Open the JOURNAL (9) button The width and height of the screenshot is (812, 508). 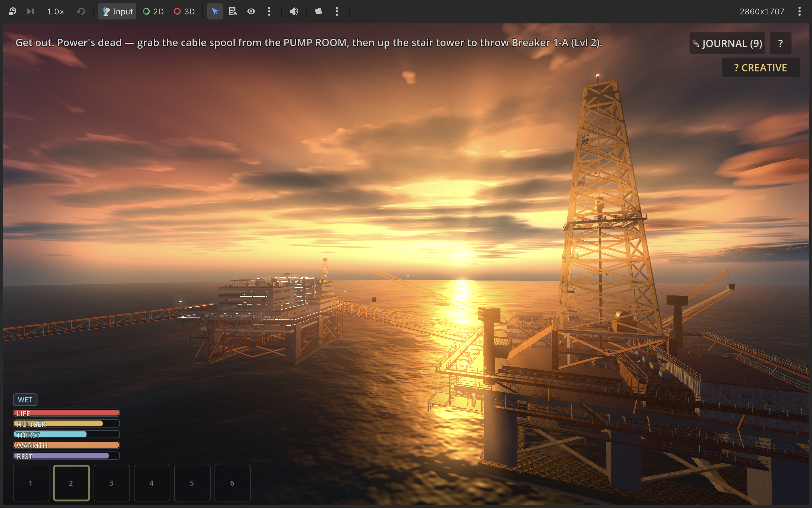[x=727, y=43]
